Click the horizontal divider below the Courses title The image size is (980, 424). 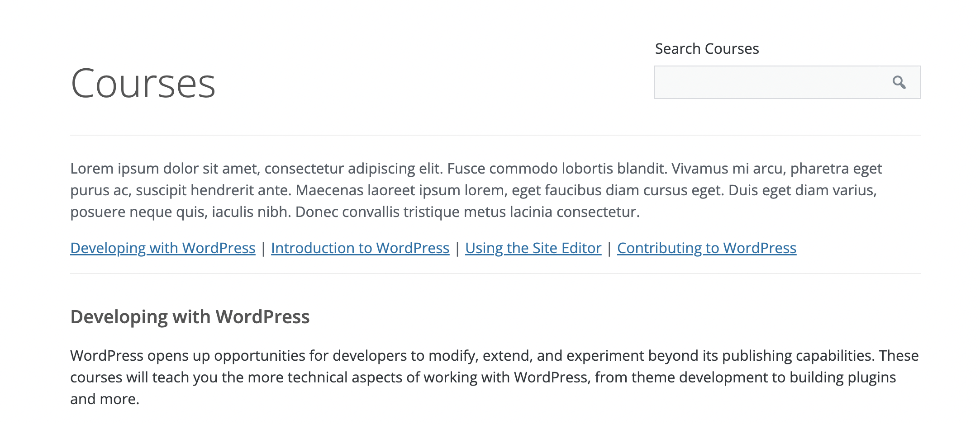click(x=495, y=135)
